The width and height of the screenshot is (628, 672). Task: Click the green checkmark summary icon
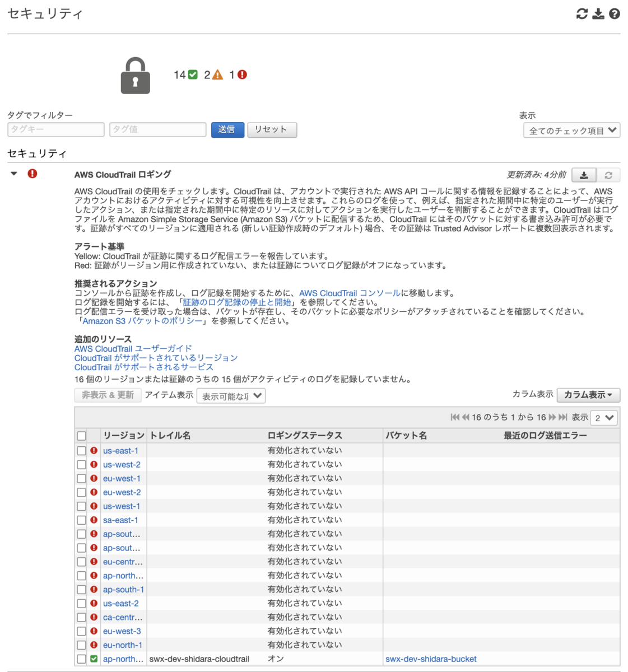click(x=193, y=73)
